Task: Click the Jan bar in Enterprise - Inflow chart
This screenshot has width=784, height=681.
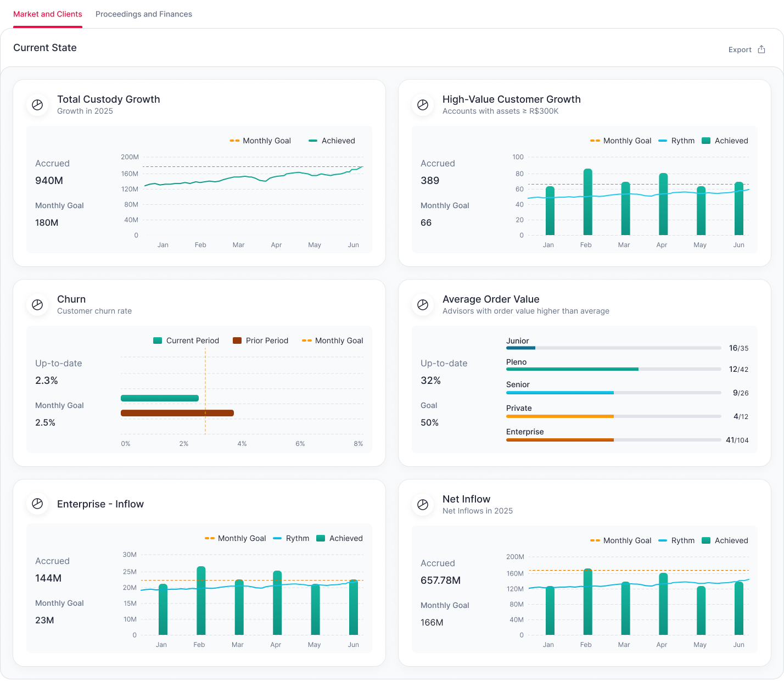Action: pos(163,610)
